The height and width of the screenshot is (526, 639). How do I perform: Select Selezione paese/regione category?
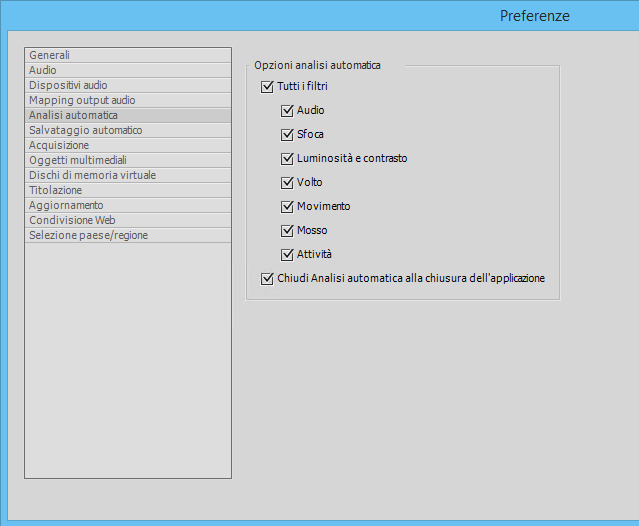89,235
